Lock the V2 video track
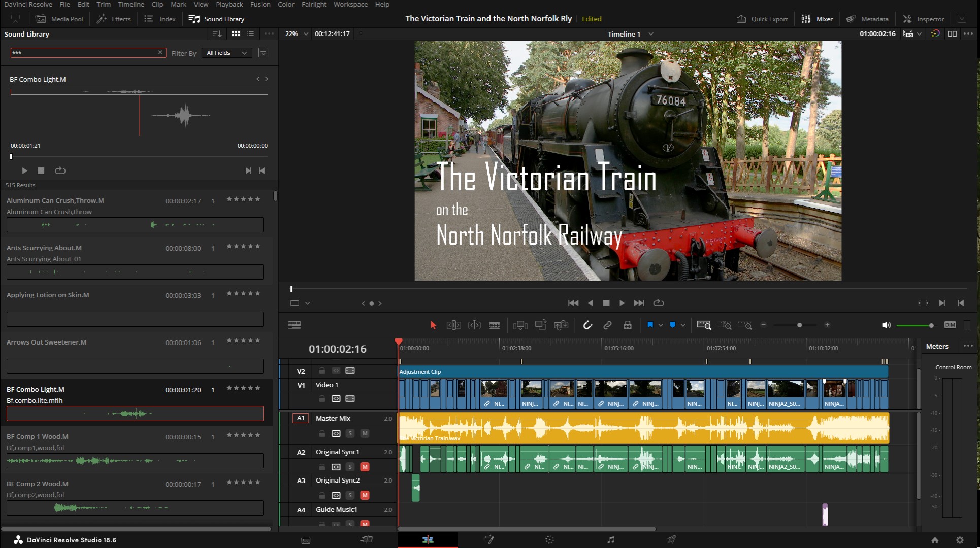 [x=322, y=371]
